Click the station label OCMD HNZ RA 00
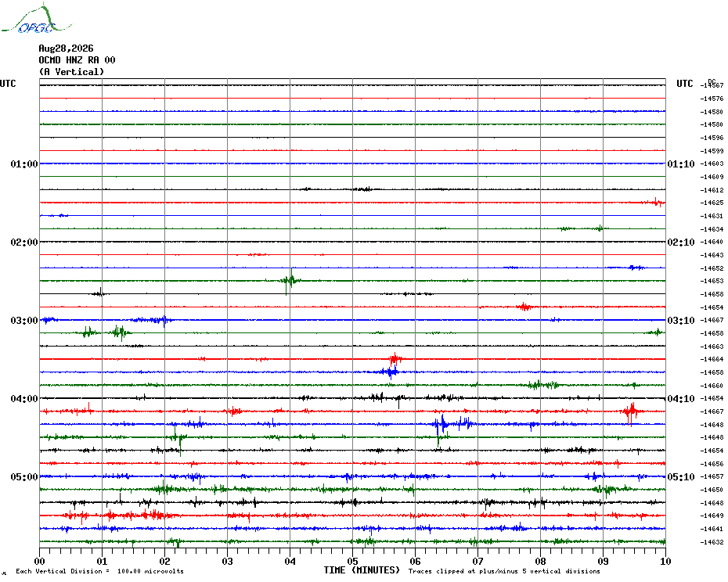The height and width of the screenshot is (582, 728). (77, 60)
